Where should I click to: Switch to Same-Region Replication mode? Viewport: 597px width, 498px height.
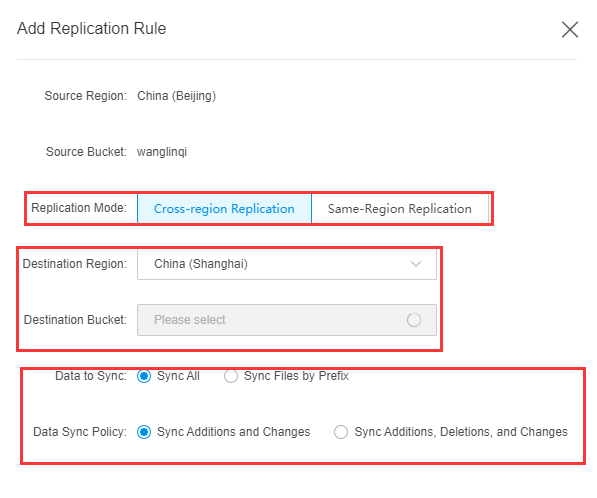pyautogui.click(x=400, y=209)
